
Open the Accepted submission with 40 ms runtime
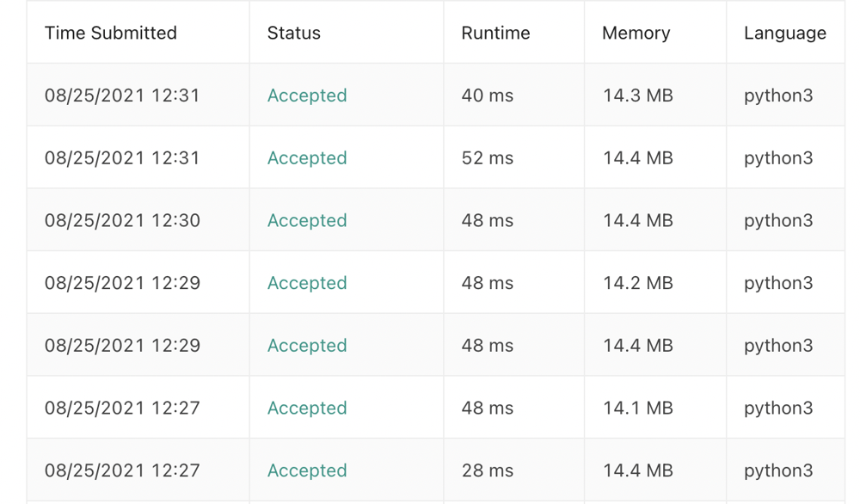click(x=307, y=95)
